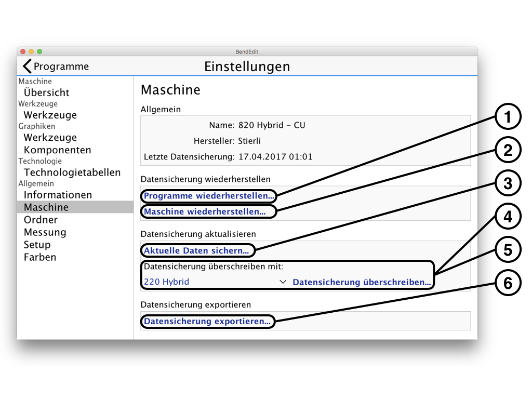Switch to Messung settings
Viewport: 532px width, 399px height.
45,232
